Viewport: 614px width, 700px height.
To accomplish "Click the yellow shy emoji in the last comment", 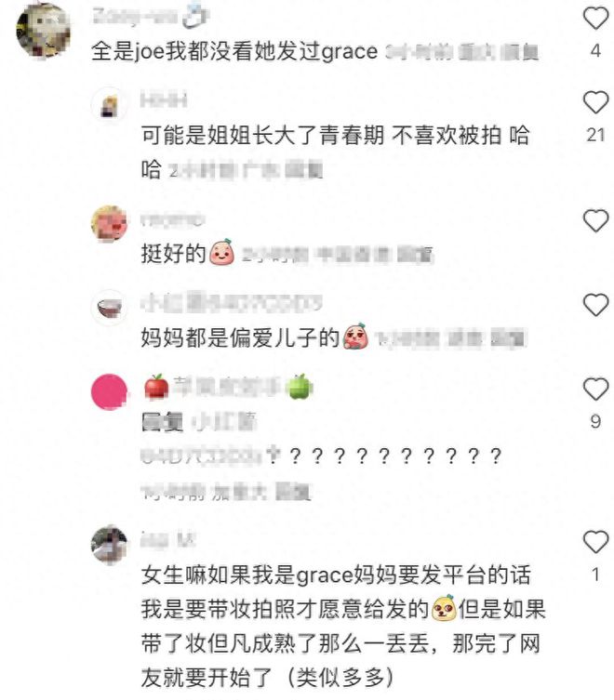I will point(444,608).
